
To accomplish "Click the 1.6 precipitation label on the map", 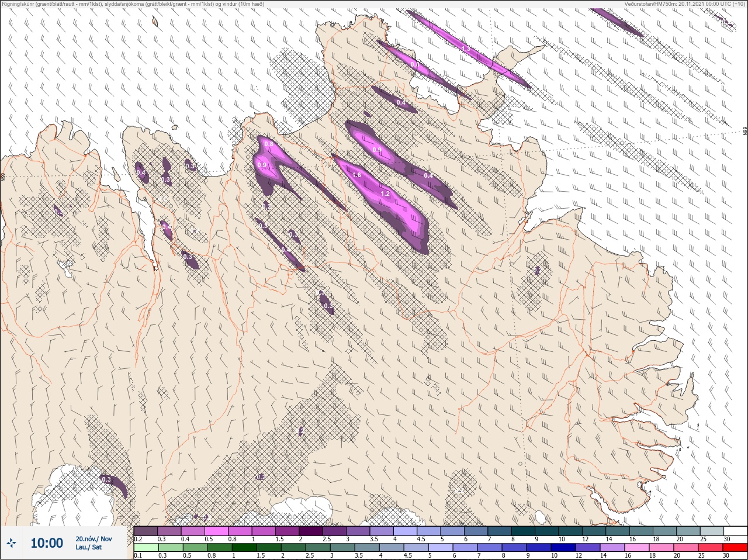I will tap(357, 175).
